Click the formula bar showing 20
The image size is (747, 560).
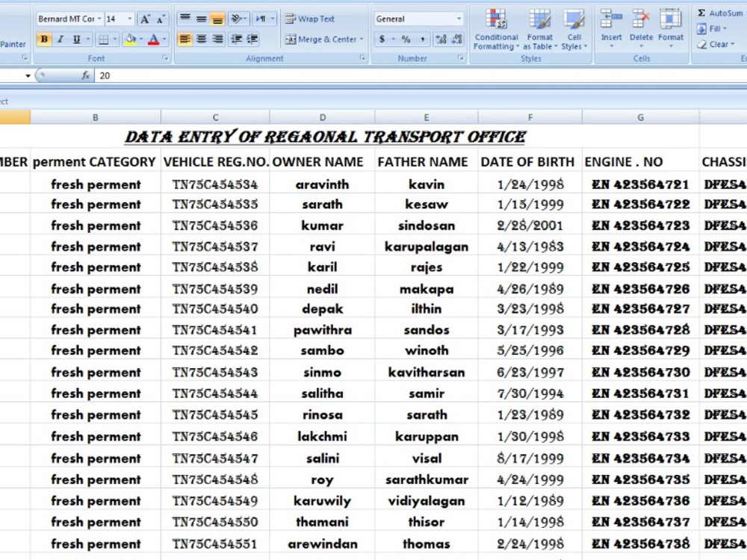[x=421, y=75]
